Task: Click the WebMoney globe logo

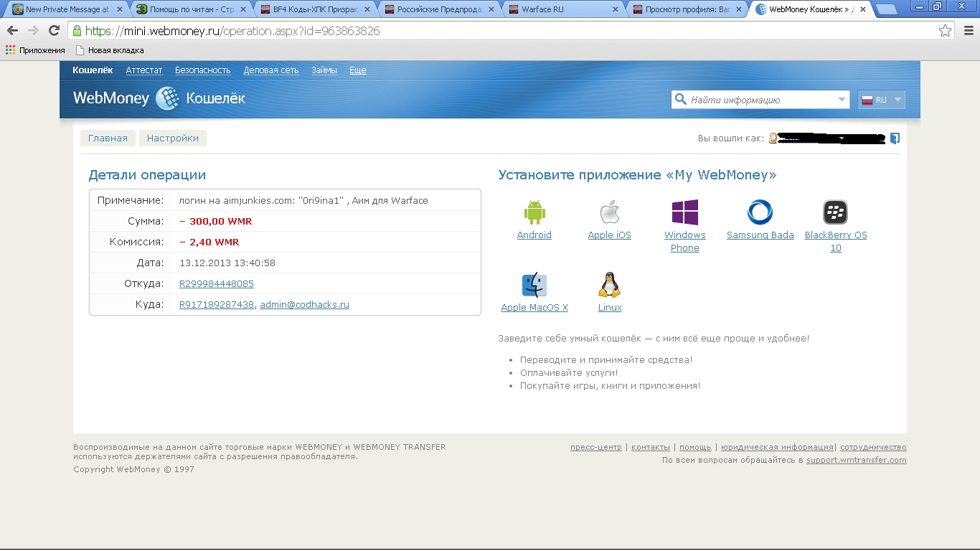Action: tap(167, 98)
